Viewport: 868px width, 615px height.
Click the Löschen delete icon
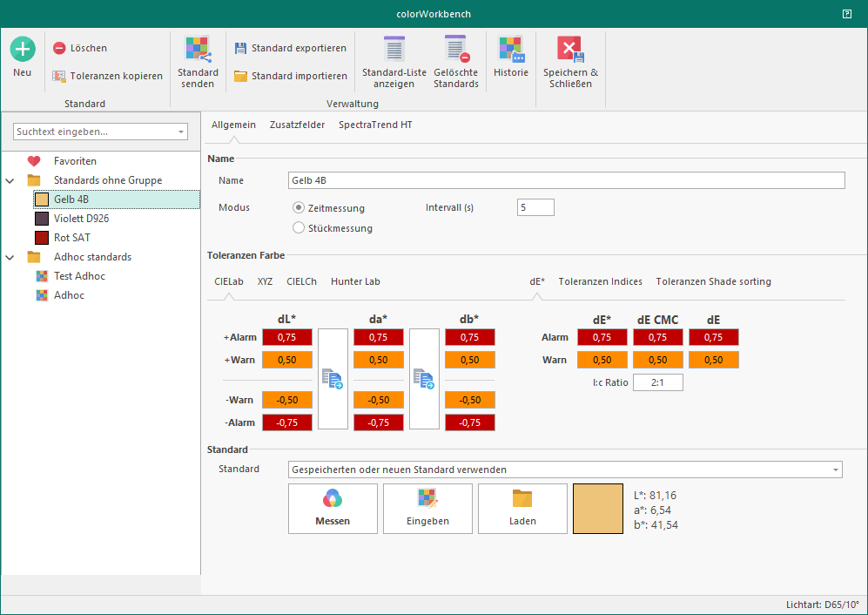coord(59,49)
